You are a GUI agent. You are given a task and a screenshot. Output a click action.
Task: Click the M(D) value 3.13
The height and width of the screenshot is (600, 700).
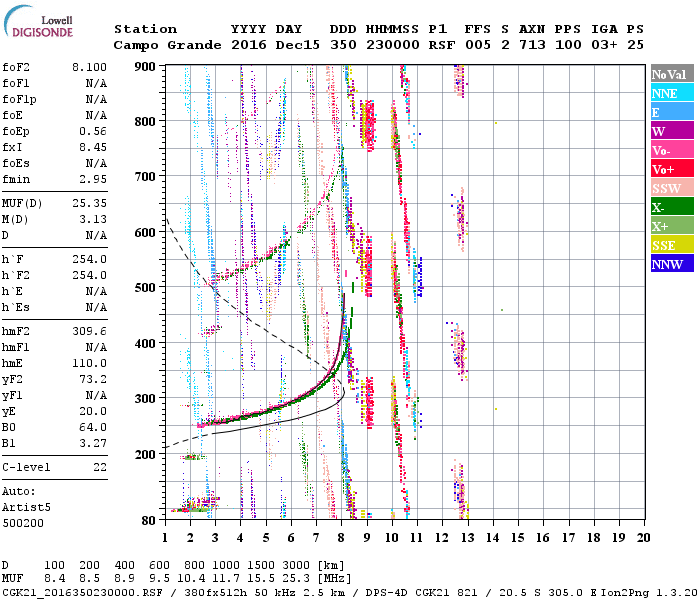93,219
